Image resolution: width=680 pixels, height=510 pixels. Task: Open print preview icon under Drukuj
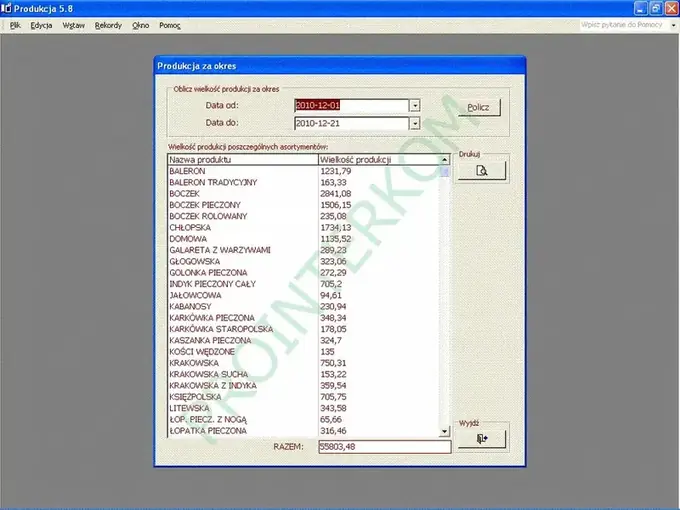pos(482,170)
